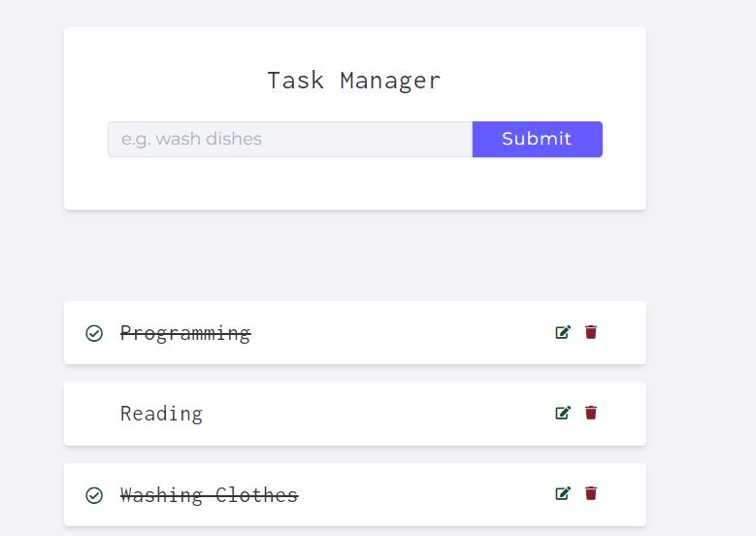
Task: Edit the Programming task
Action: [x=563, y=332]
